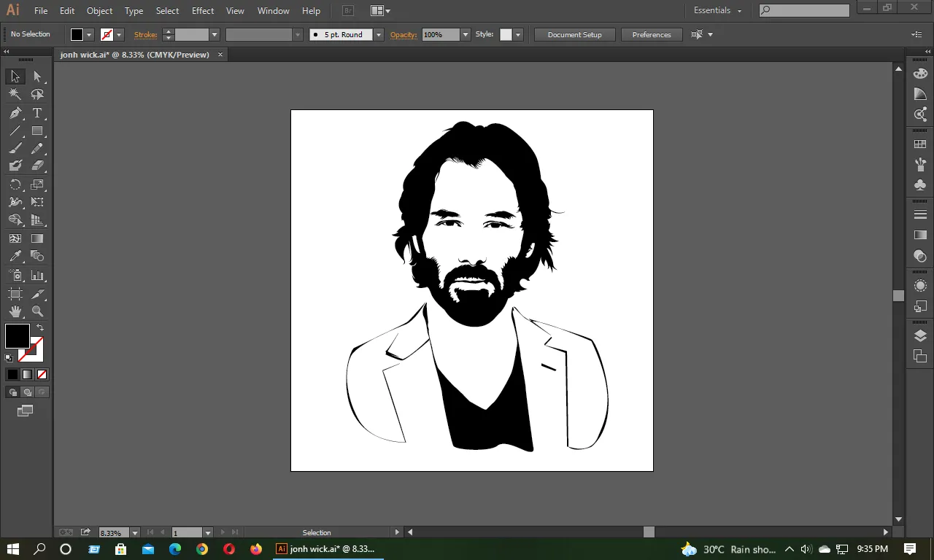Swap fill and stroke colors arrow

pyautogui.click(x=40, y=328)
